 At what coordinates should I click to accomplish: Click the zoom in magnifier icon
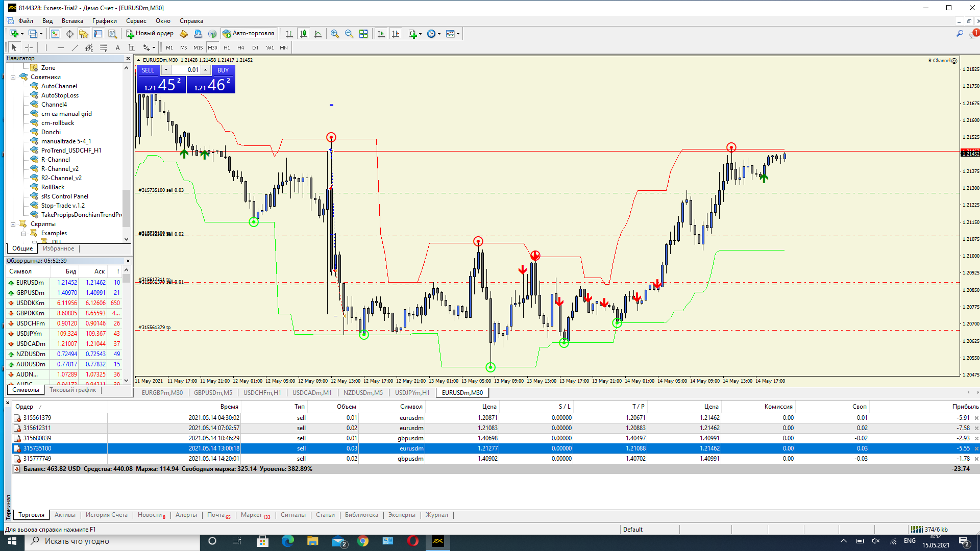(x=334, y=34)
